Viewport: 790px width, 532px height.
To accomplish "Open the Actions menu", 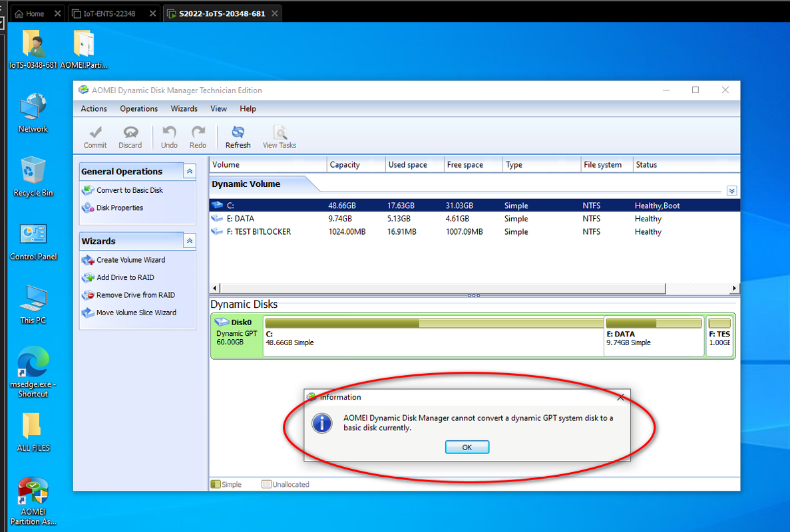I will (x=94, y=108).
